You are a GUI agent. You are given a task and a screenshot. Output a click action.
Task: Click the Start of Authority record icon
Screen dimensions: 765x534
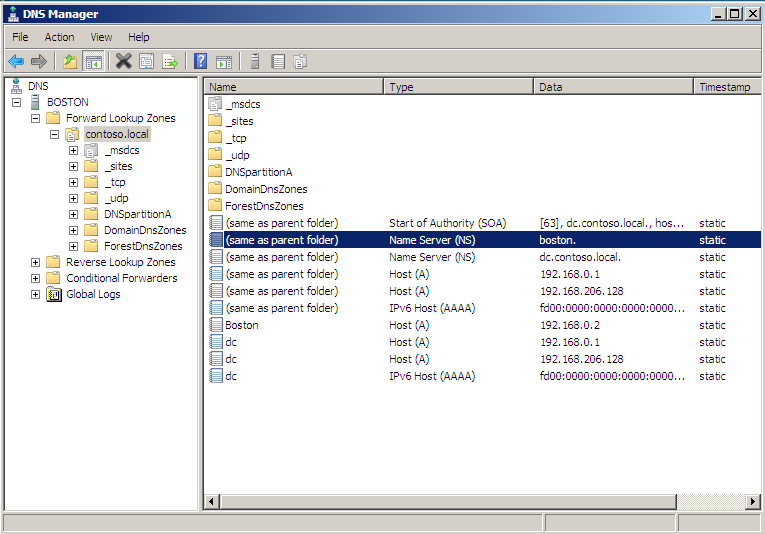(x=216, y=222)
